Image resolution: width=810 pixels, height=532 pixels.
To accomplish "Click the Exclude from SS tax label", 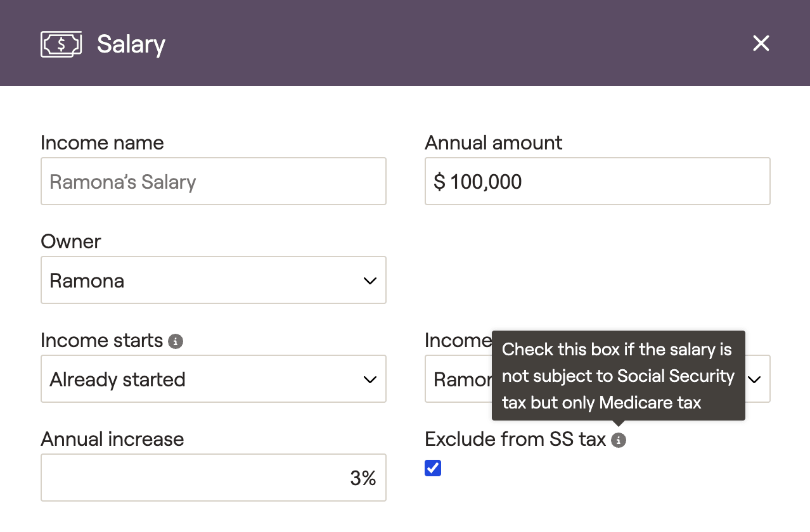I will click(515, 439).
